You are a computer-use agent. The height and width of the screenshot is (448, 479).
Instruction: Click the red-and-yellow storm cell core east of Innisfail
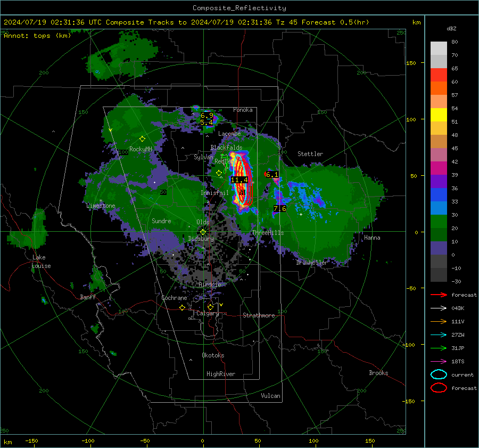click(242, 182)
